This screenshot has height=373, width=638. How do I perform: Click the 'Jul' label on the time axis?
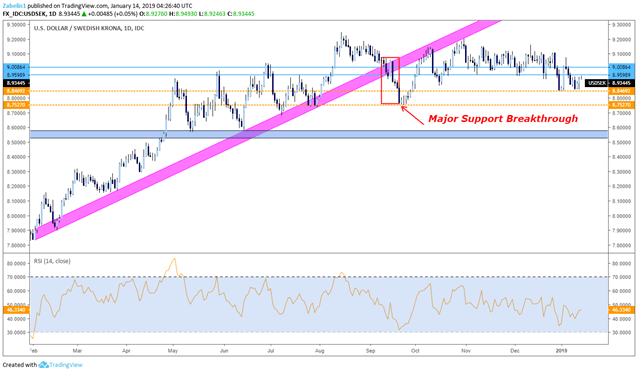[271, 350]
